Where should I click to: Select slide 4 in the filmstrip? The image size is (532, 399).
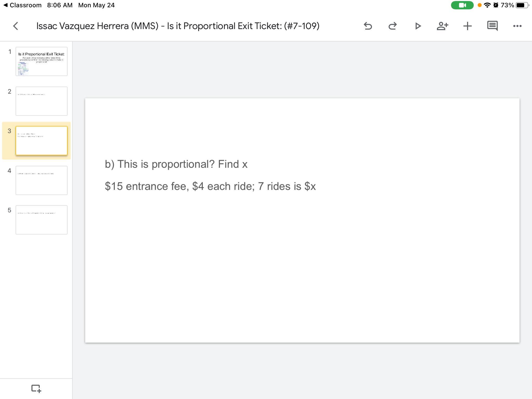[x=42, y=180]
